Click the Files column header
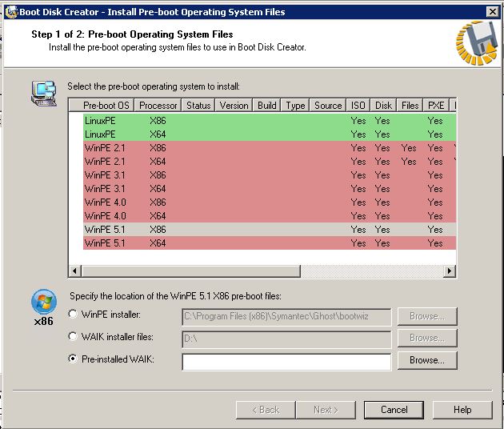 410,106
